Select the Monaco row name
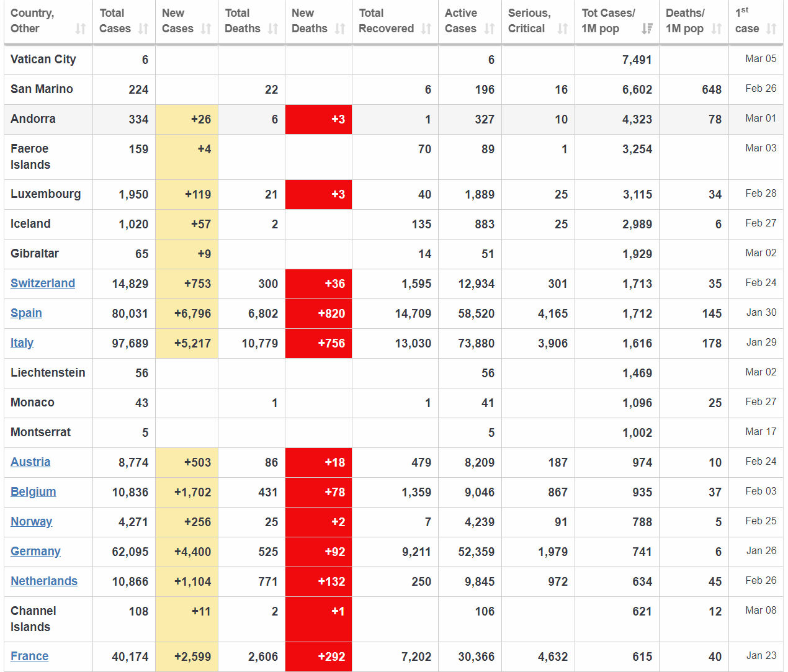The height and width of the screenshot is (672, 788). tap(32, 403)
